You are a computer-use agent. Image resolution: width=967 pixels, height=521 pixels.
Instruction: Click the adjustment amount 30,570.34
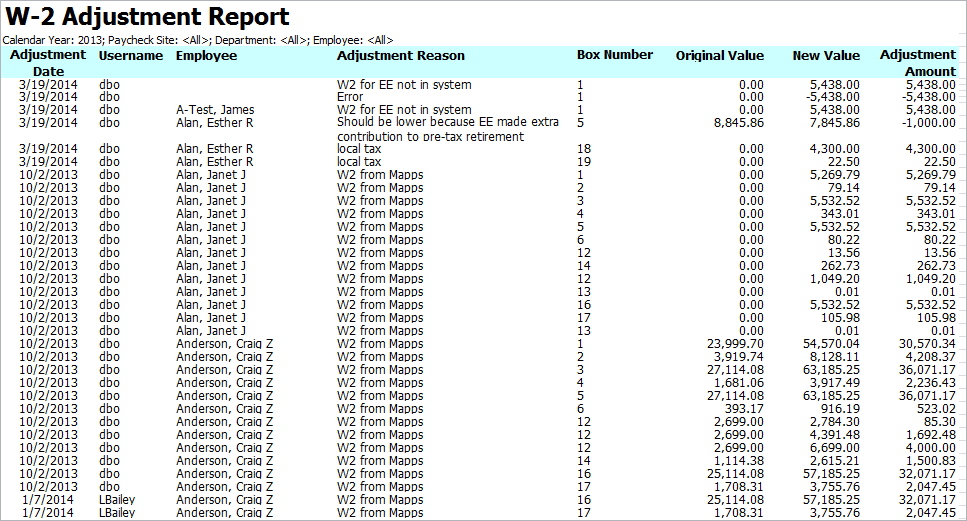pos(927,343)
